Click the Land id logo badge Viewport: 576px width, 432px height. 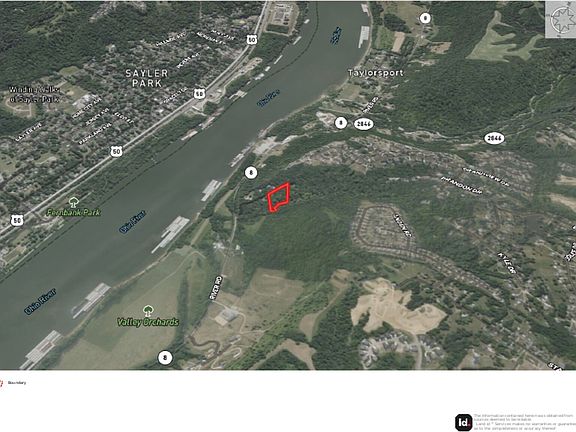click(x=463, y=422)
